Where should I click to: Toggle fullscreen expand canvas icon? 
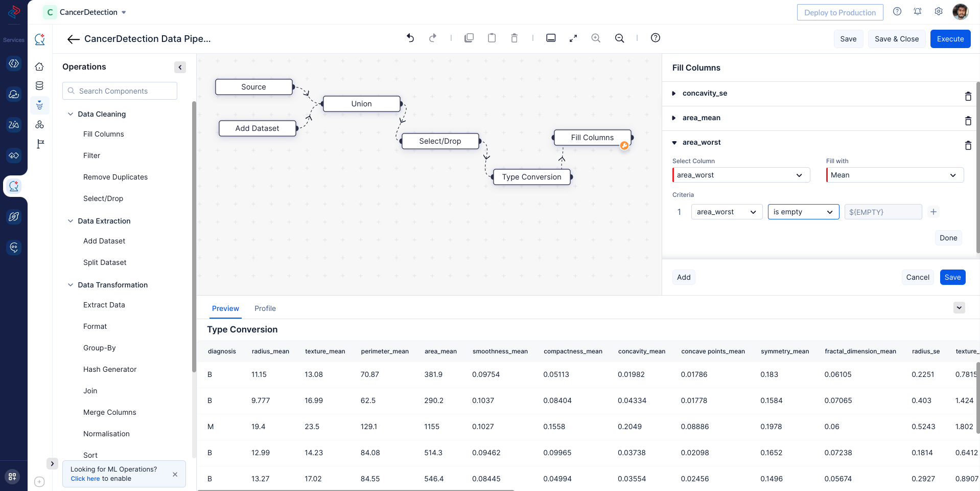(573, 38)
